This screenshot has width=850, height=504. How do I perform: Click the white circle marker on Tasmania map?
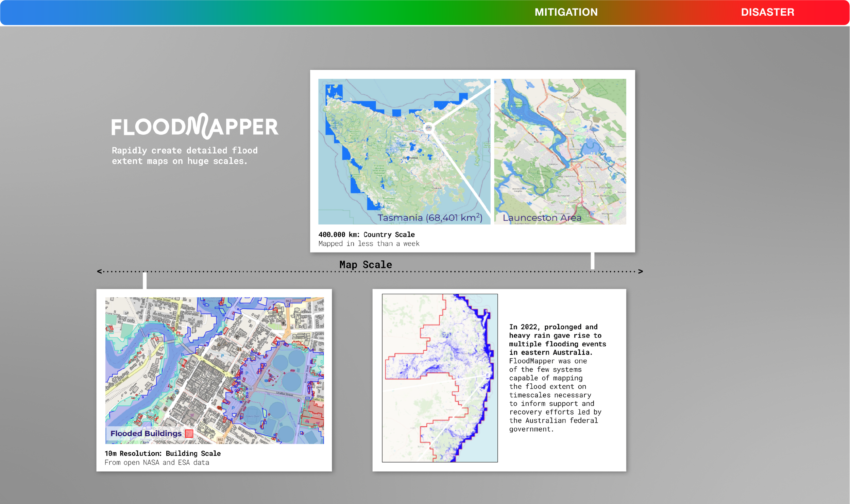point(428,128)
